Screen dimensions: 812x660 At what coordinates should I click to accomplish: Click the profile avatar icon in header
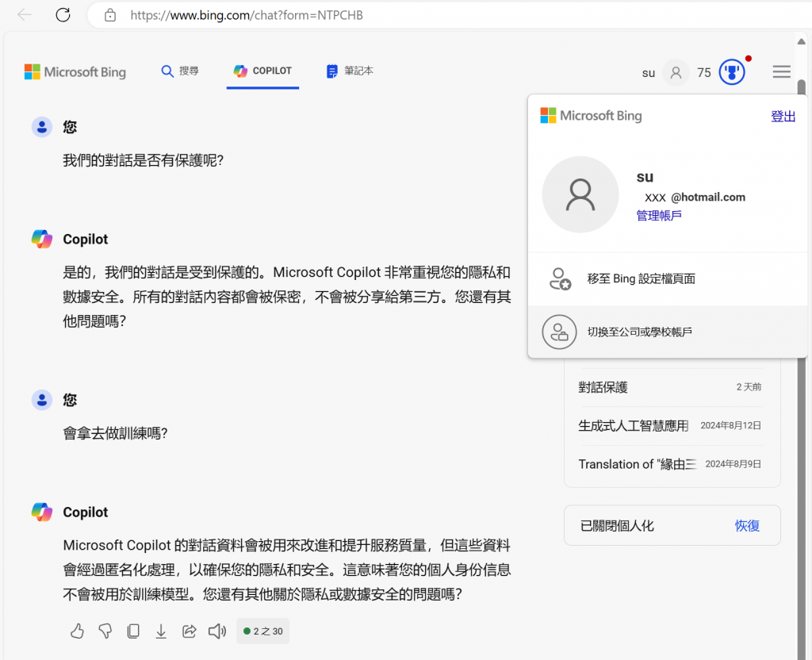pyautogui.click(x=676, y=72)
